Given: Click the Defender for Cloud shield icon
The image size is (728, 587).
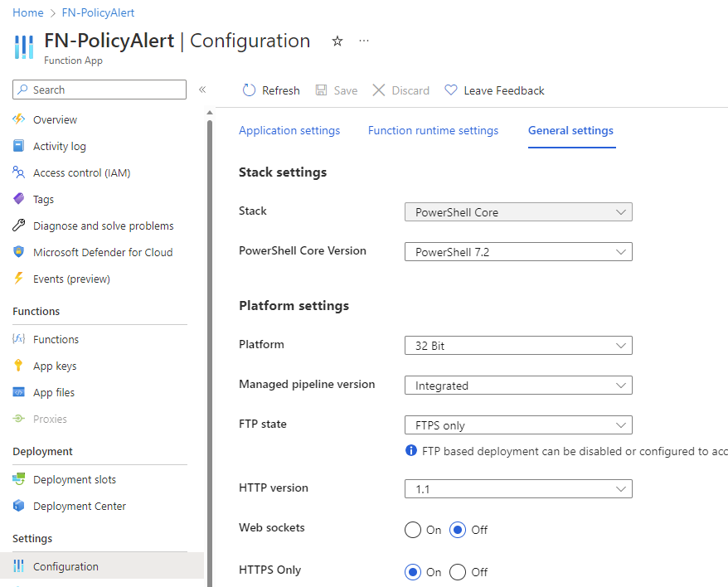Looking at the screenshot, I should point(18,252).
